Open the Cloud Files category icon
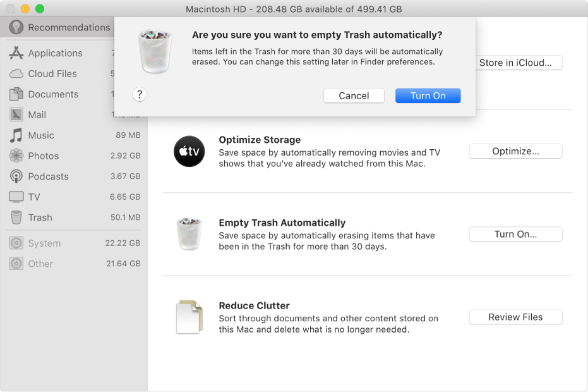 click(x=16, y=73)
